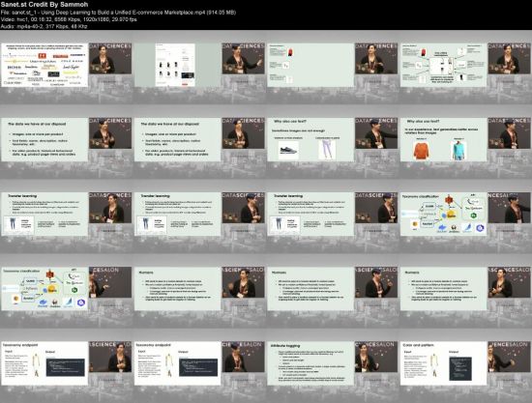
Task: Select the slide thumbnail with central box and arrows
Action: pos(443,65)
